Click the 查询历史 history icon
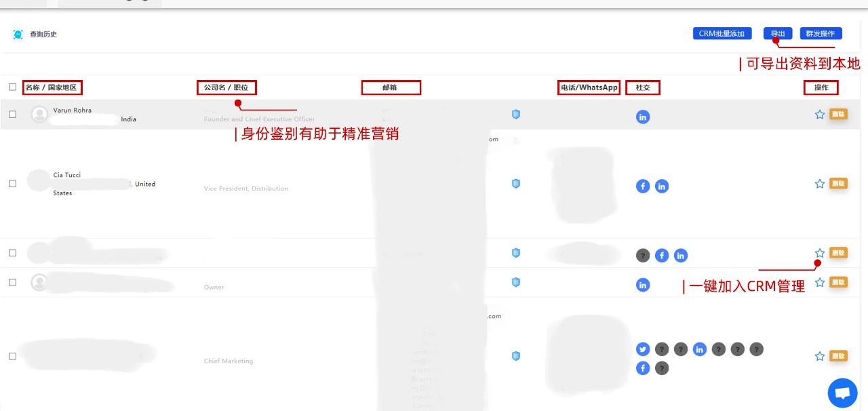868x411 pixels. click(18, 35)
